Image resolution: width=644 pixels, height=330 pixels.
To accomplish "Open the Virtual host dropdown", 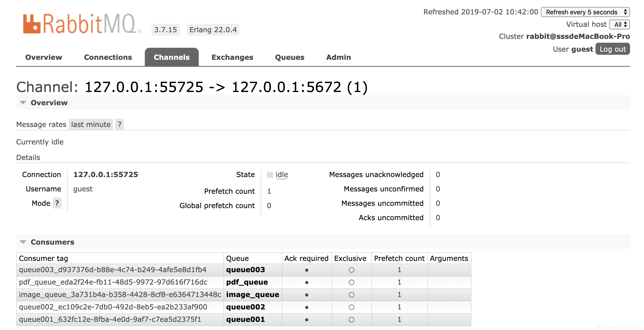I will (620, 24).
